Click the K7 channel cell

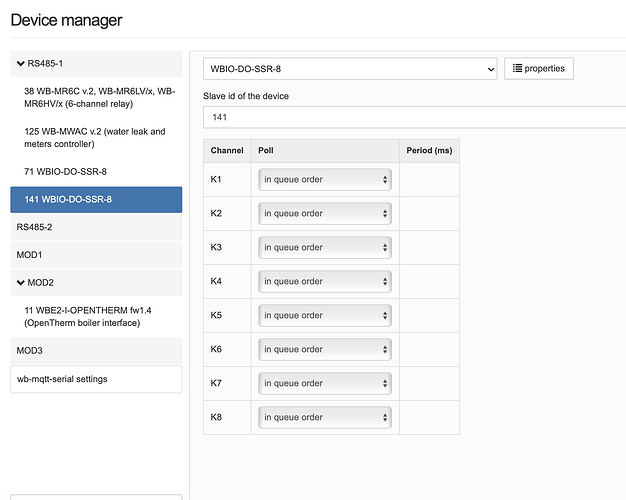coord(227,383)
